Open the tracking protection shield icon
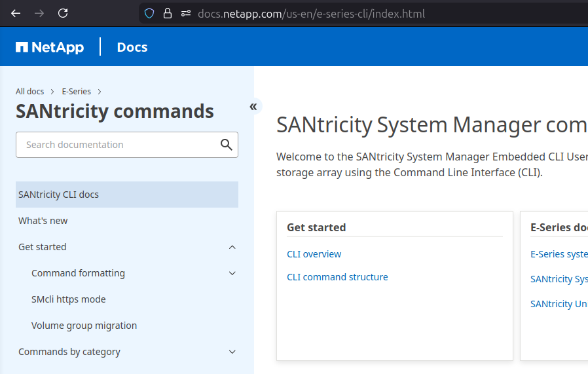 click(149, 14)
